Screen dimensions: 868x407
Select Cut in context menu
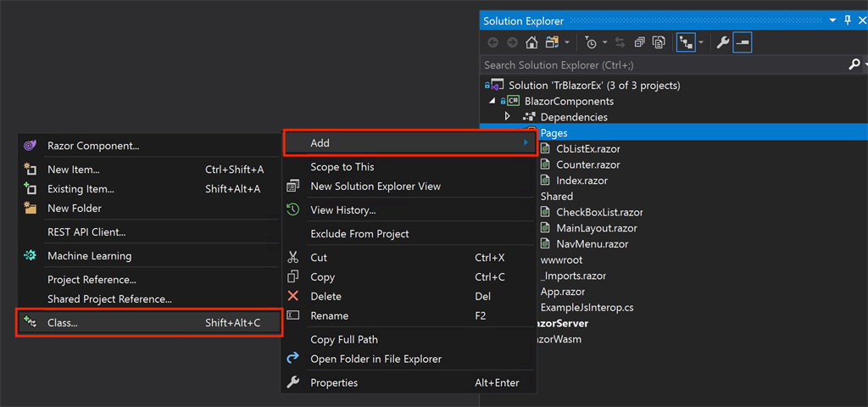click(x=409, y=258)
